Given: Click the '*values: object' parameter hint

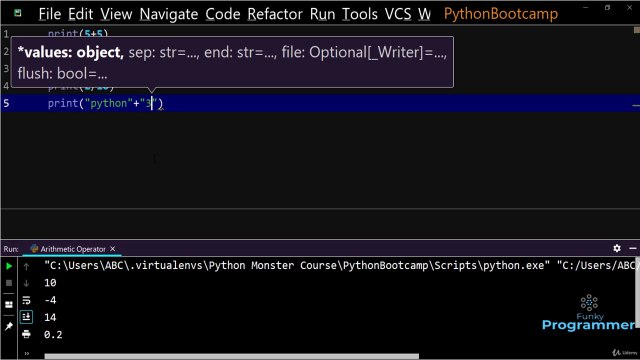Looking at the screenshot, I should (71, 52).
